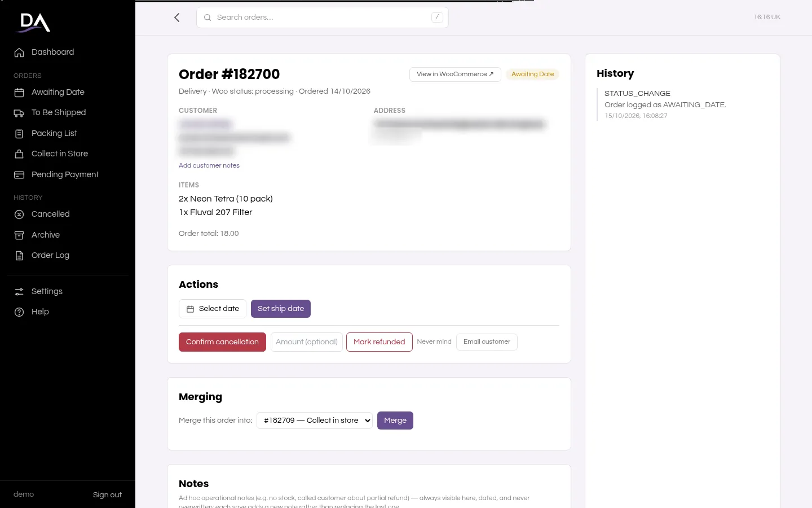
Task: Focus the Search orders field
Action: pyautogui.click(x=323, y=17)
